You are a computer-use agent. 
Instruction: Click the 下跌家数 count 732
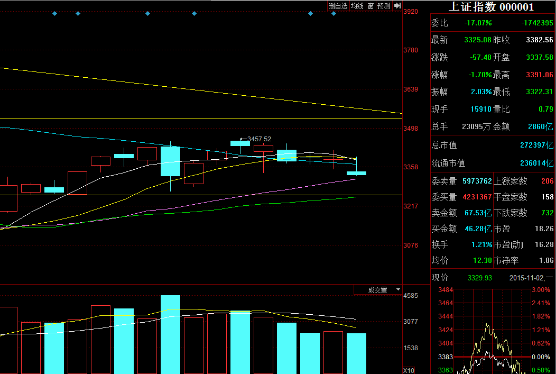coord(547,213)
